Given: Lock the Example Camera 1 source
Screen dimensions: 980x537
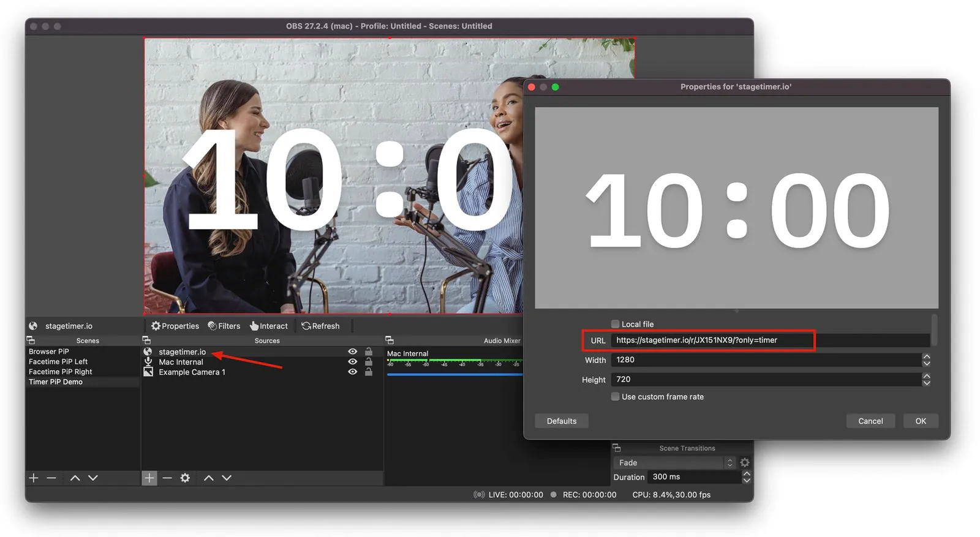Looking at the screenshot, I should (x=369, y=372).
